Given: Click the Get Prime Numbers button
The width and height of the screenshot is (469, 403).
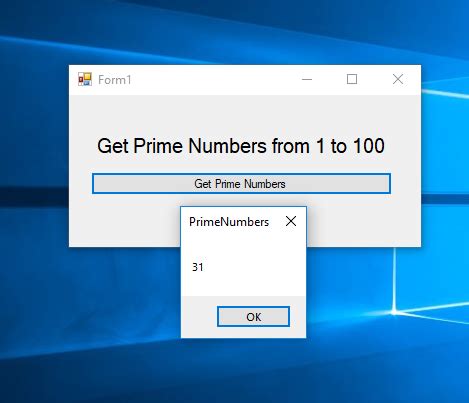Looking at the screenshot, I should (x=241, y=183).
